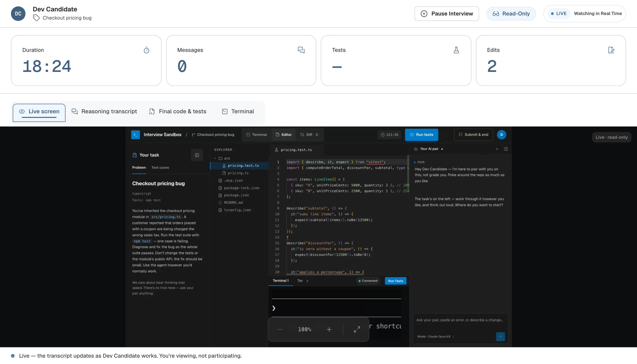This screenshot has width=637, height=364.
Task: Click the small Run Tests button in terminal bar
Action: tap(395, 281)
